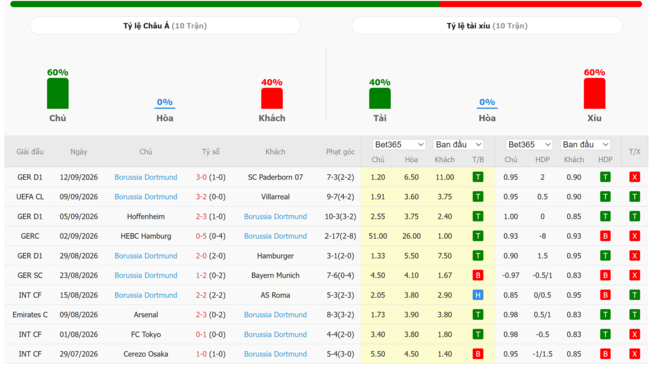
Task: Expand the second Ban đầu dropdown
Action: click(x=585, y=145)
